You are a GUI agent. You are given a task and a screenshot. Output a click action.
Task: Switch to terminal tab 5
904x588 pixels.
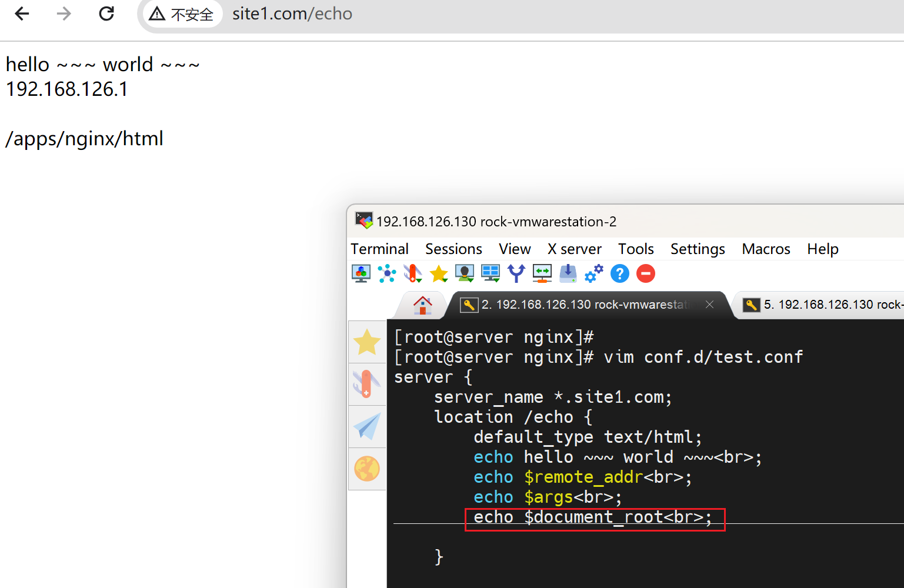(x=823, y=305)
